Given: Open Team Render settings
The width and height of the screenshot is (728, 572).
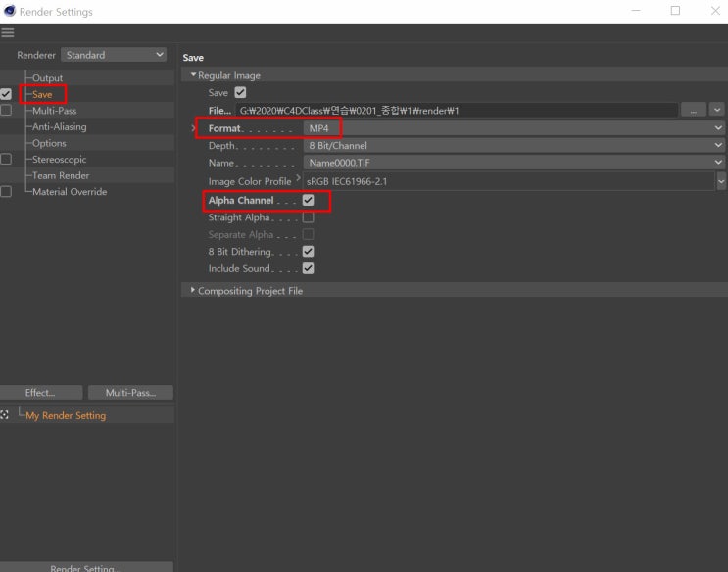Looking at the screenshot, I should [61, 175].
